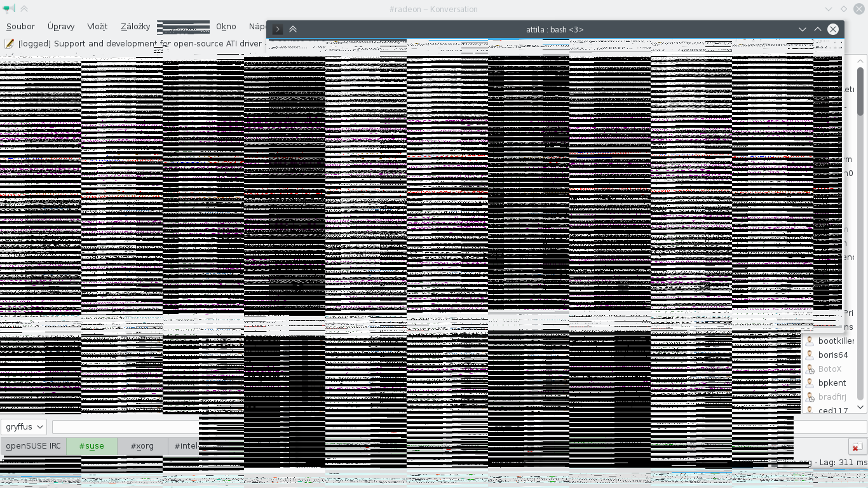Open the Okno menu

[x=226, y=27]
